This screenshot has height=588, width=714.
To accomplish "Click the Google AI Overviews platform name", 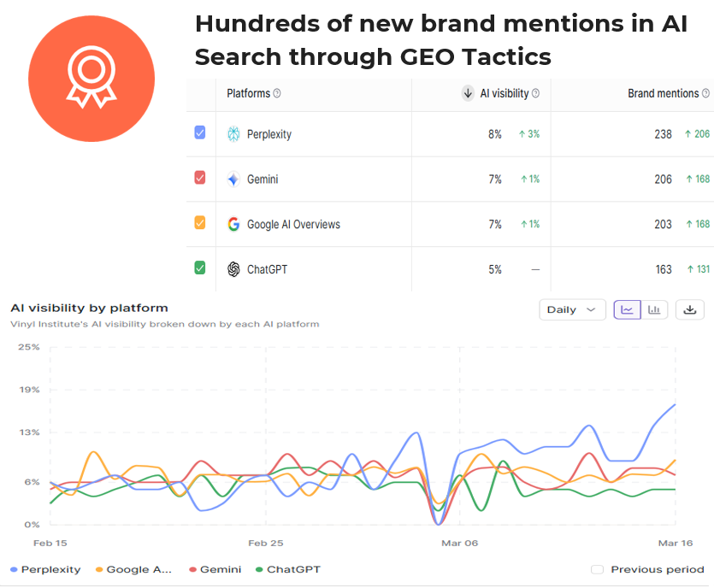I will click(293, 225).
